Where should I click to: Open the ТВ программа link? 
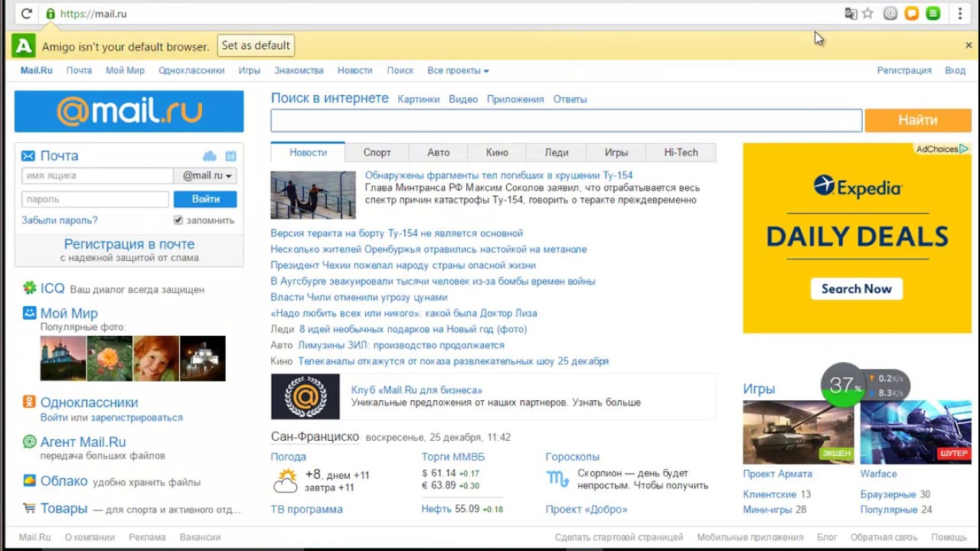click(306, 509)
